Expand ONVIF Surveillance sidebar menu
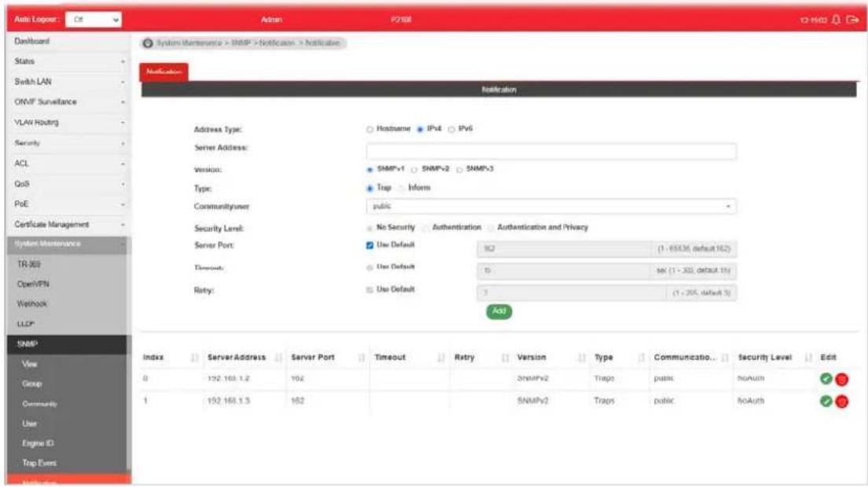This screenshot has width=868, height=487. (68, 102)
